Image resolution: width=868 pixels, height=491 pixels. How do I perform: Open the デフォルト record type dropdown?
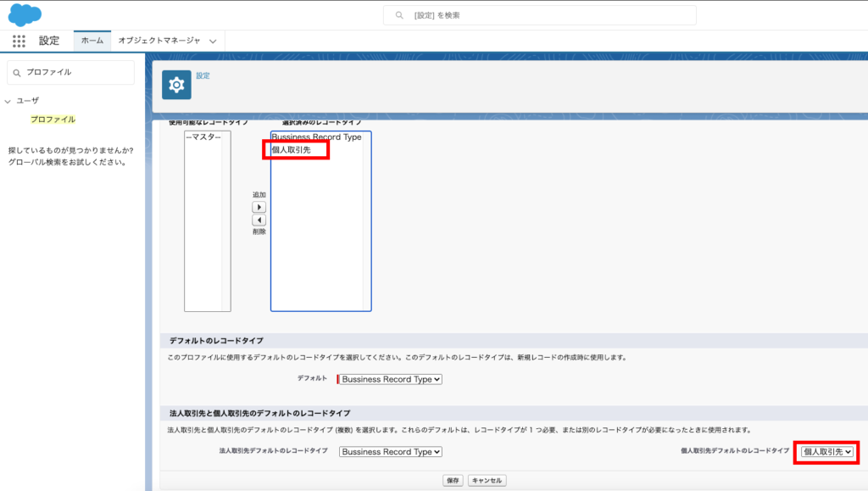[390, 379]
